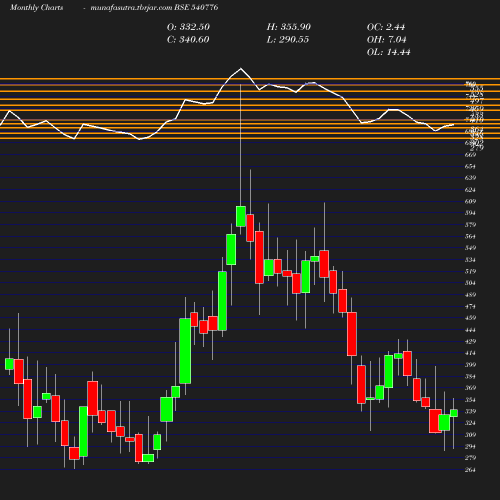Click the 474 price axis label
Screen dimensions: 500x500
point(470,306)
